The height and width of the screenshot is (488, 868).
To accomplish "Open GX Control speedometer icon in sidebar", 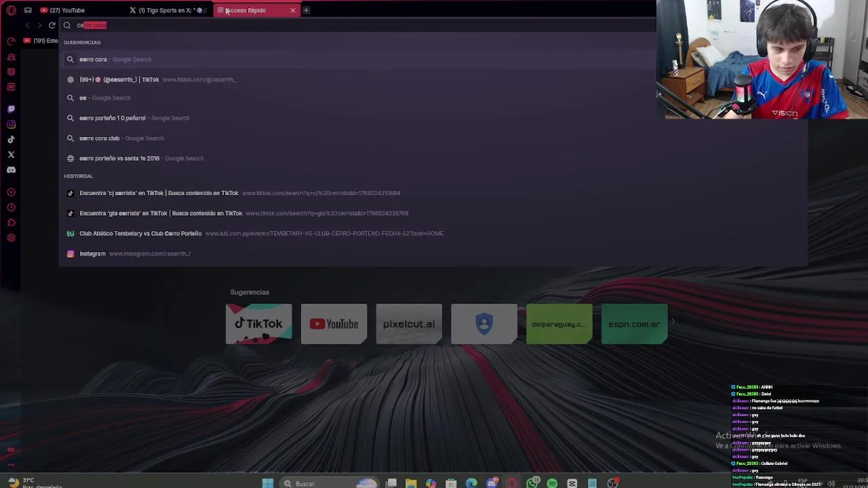I will click(x=11, y=41).
